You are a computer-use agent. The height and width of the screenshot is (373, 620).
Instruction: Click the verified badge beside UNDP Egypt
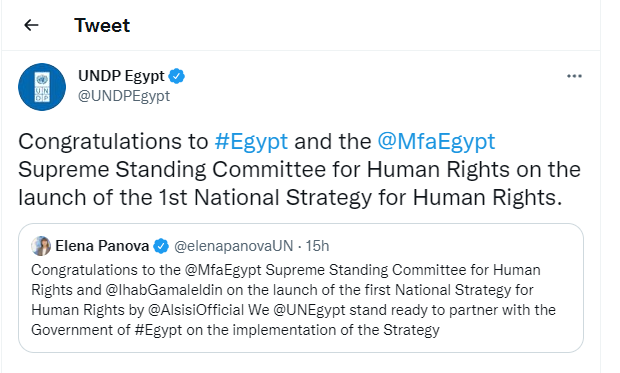coord(177,76)
